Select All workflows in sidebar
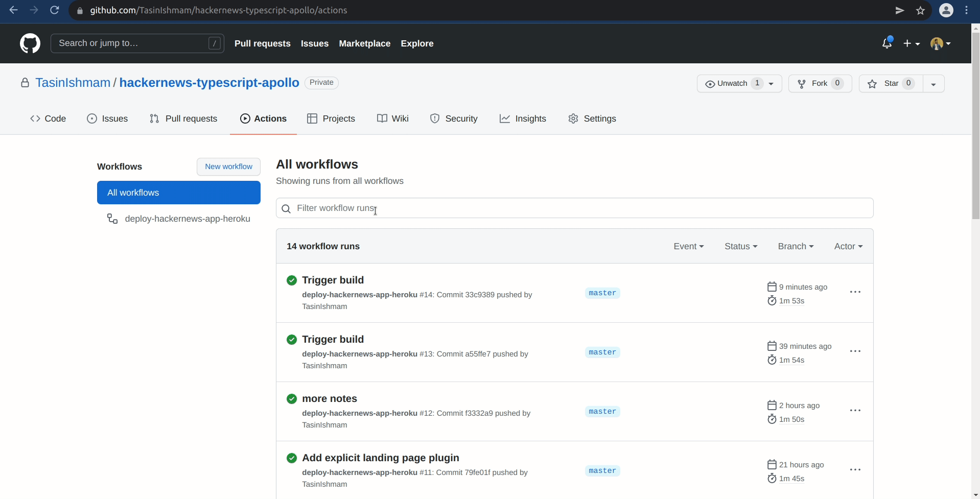This screenshot has width=980, height=499. coord(179,193)
